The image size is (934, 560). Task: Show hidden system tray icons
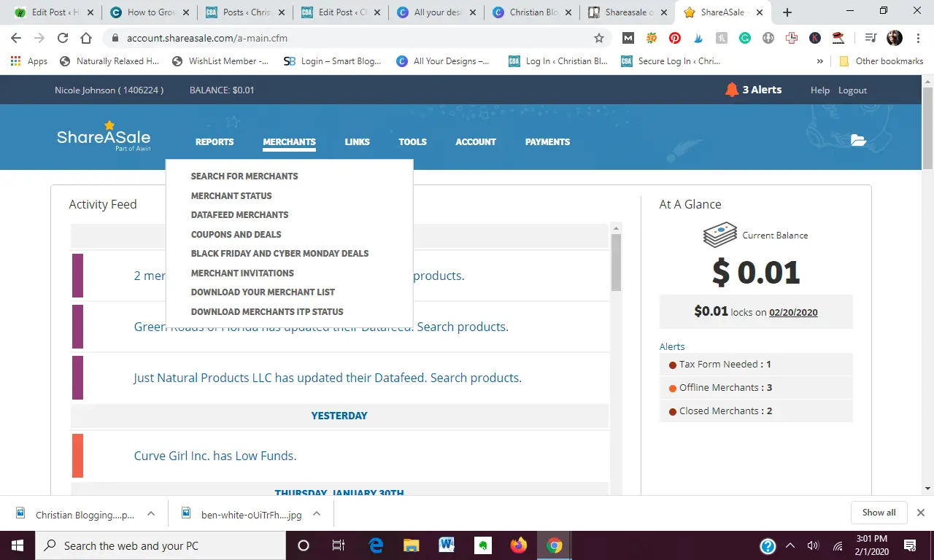pyautogui.click(x=790, y=545)
